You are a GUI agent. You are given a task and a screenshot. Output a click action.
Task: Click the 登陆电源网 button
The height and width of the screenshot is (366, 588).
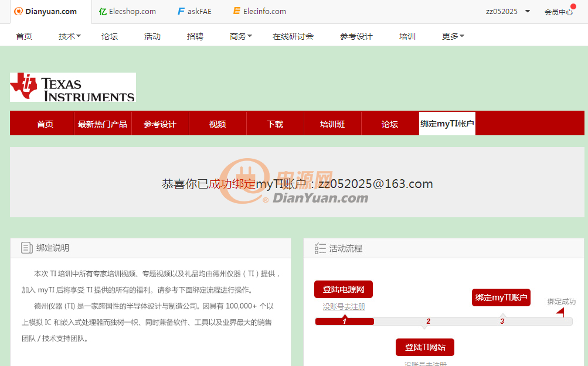(x=344, y=289)
